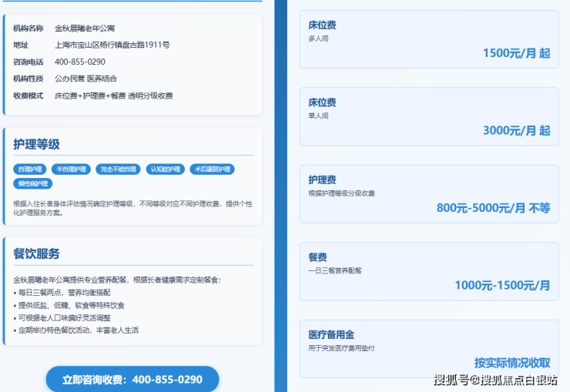Click the 立即咨询收费 400-855-0290 button

[132, 379]
